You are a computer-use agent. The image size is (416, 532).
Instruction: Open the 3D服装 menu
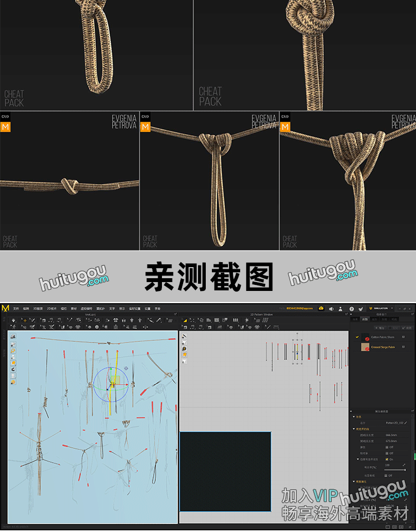point(37,309)
